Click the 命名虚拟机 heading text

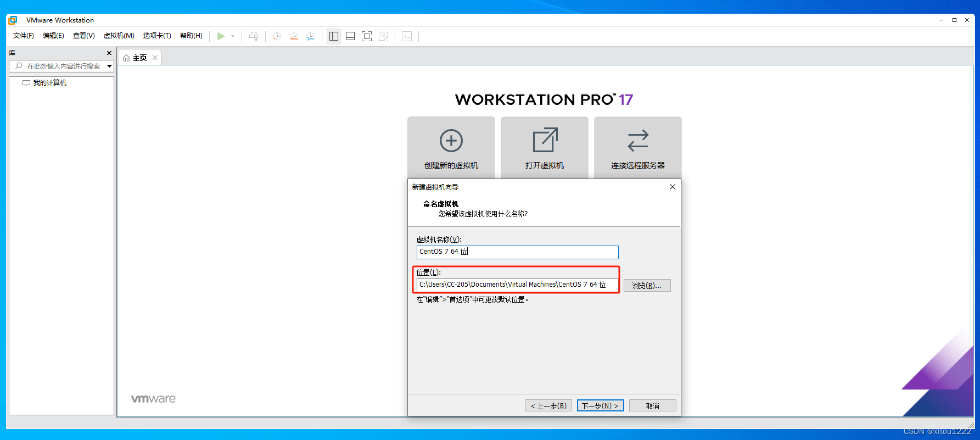click(441, 204)
